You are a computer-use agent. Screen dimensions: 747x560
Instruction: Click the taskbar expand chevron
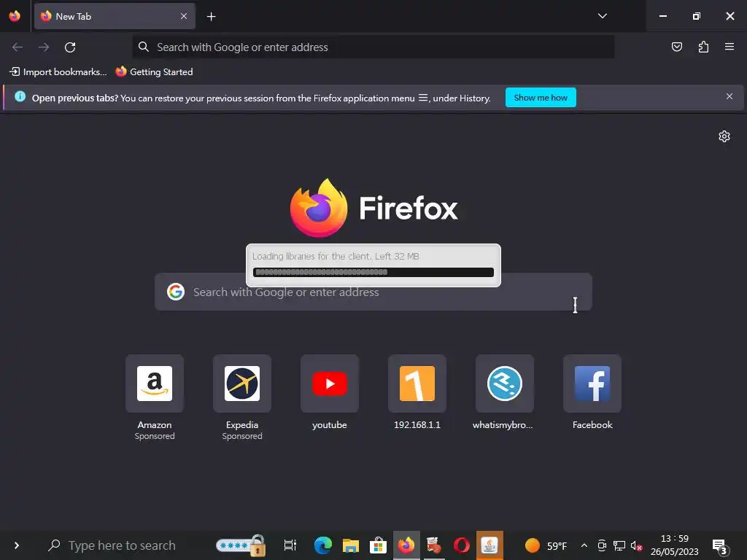17,545
